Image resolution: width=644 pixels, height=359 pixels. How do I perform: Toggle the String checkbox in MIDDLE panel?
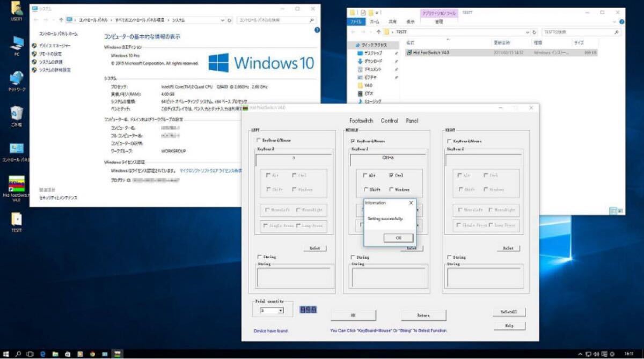(353, 258)
